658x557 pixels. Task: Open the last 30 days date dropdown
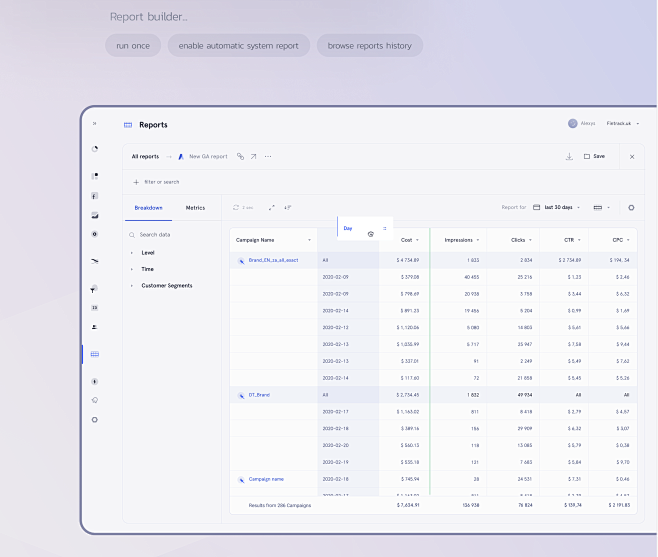click(557, 207)
